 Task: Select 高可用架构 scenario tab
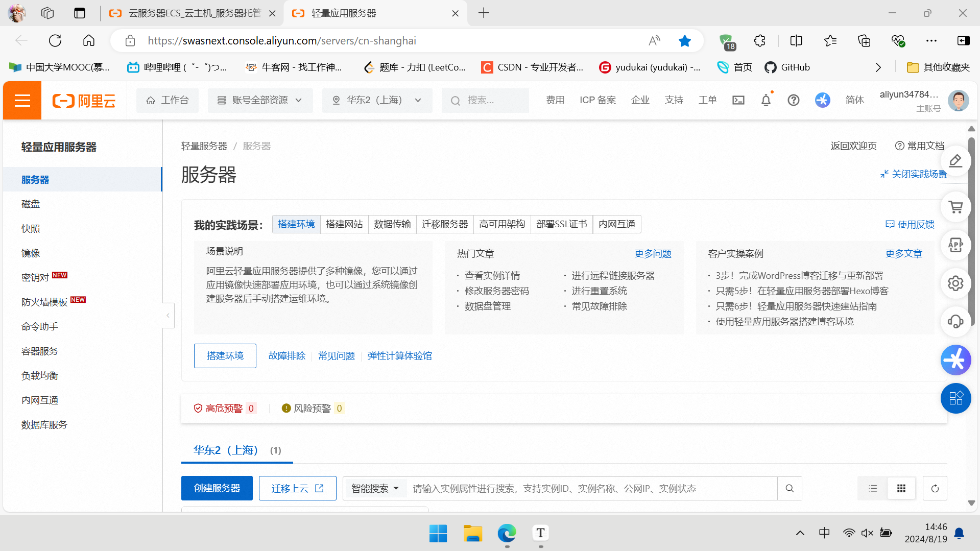[502, 224]
